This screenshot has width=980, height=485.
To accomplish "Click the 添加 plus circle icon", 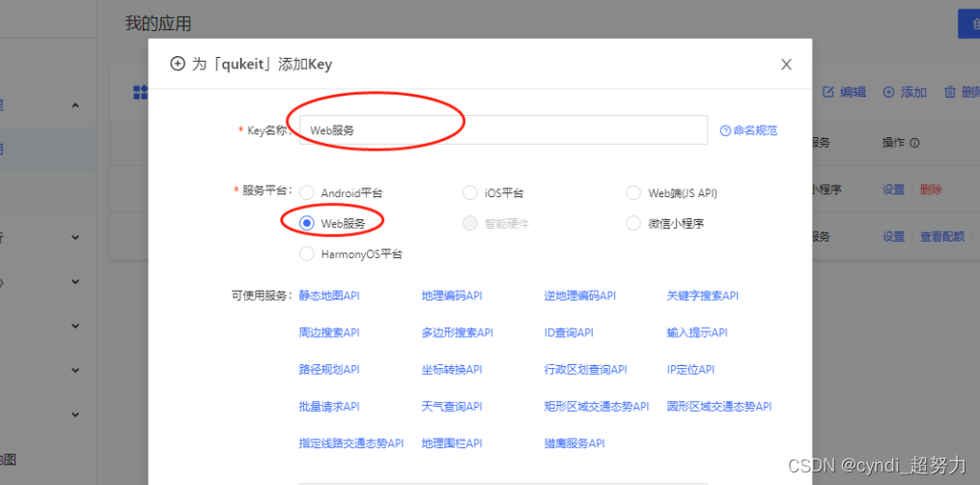I will pos(888,92).
